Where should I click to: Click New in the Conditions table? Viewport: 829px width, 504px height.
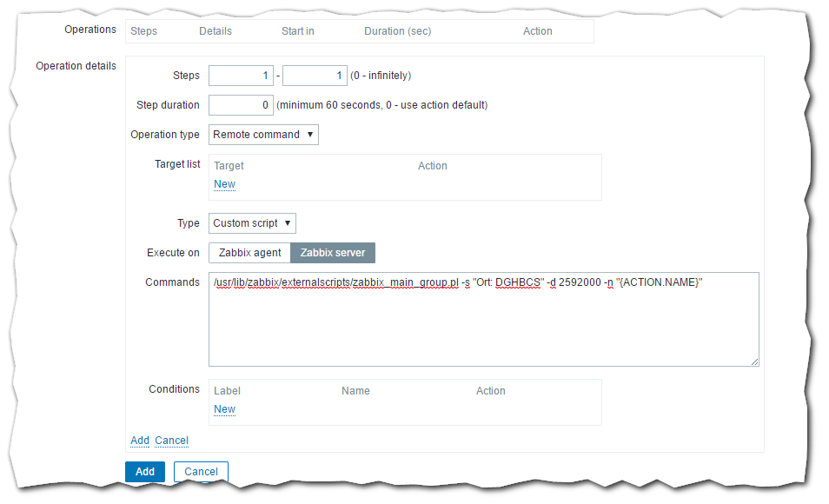224,409
